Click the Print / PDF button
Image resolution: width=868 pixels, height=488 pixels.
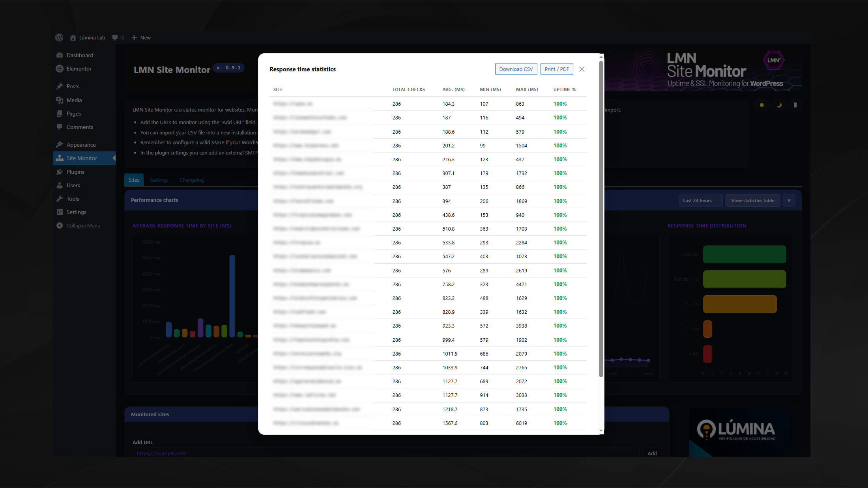pyautogui.click(x=557, y=69)
